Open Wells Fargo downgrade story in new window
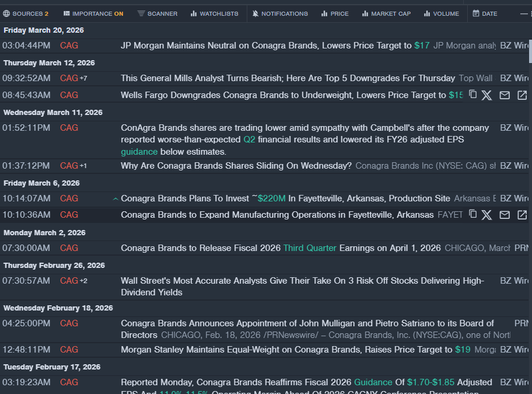 coord(522,95)
